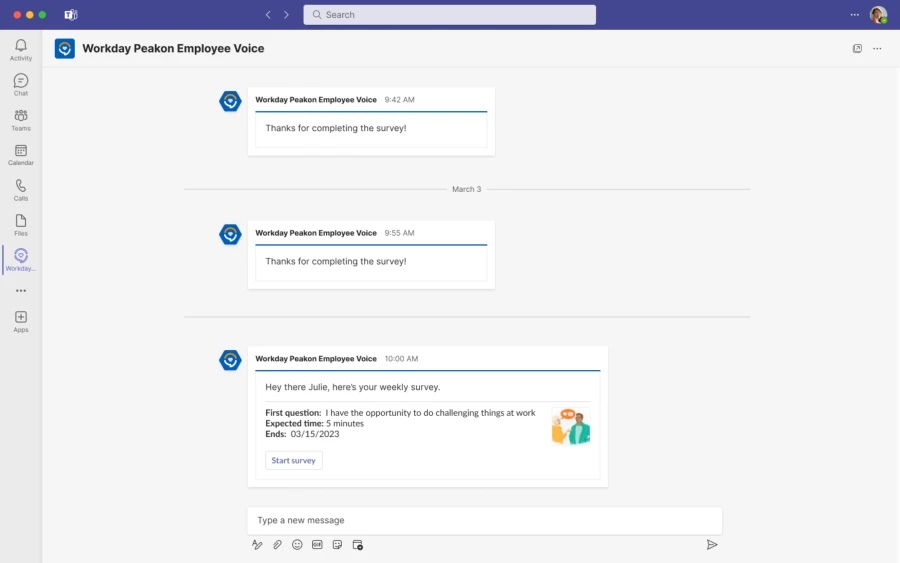Open the Files section
The width and height of the screenshot is (900, 563).
21,225
